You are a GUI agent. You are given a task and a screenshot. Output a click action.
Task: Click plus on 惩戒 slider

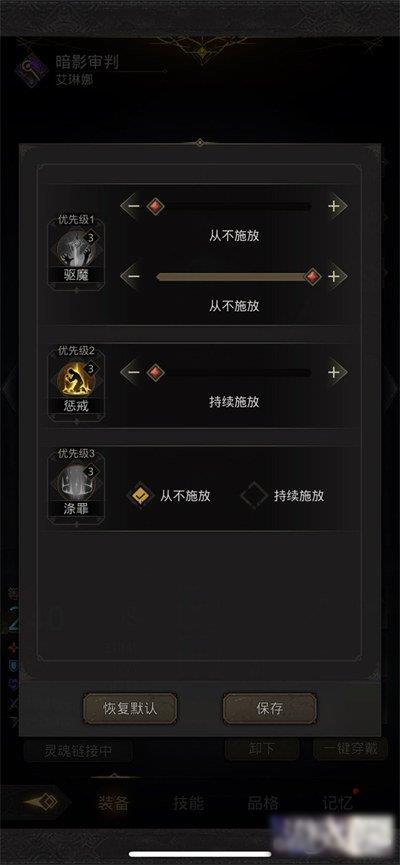(334, 372)
